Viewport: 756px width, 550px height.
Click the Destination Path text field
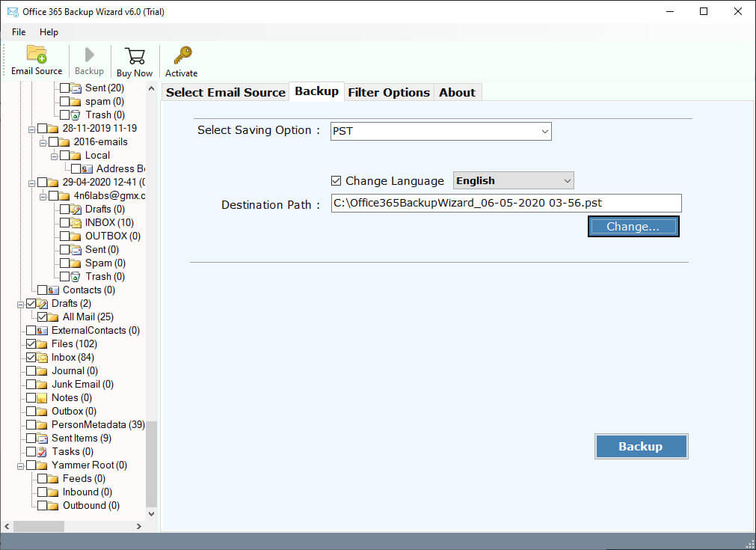(x=506, y=203)
